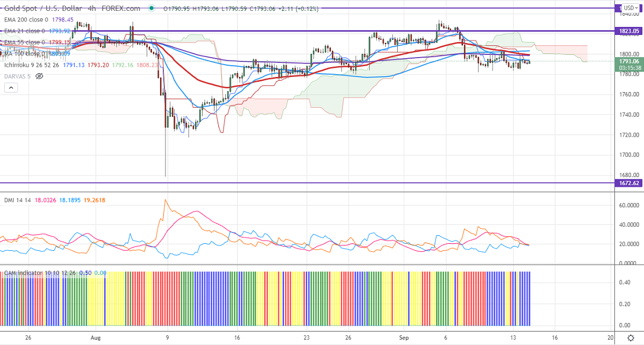The image size is (644, 345).
Task: Show the hidden DARVAS 5 indicator
Action: click(x=39, y=76)
